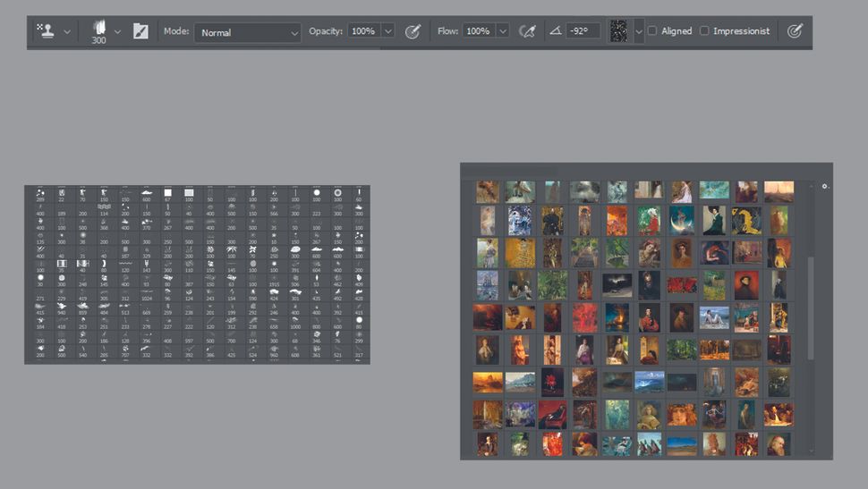The width and height of the screenshot is (868, 489).
Task: Click the current pattern swatch preview
Action: (619, 31)
